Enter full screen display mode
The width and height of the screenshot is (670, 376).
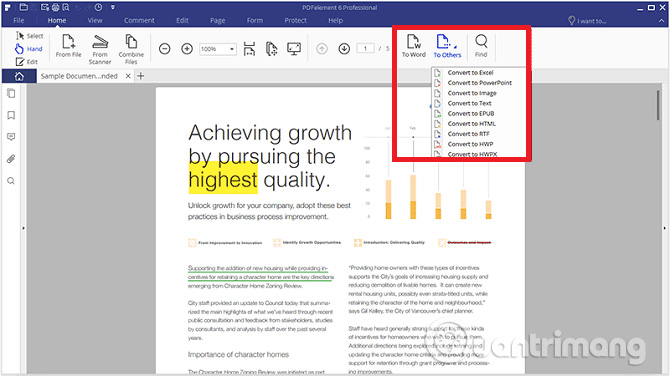click(x=294, y=49)
